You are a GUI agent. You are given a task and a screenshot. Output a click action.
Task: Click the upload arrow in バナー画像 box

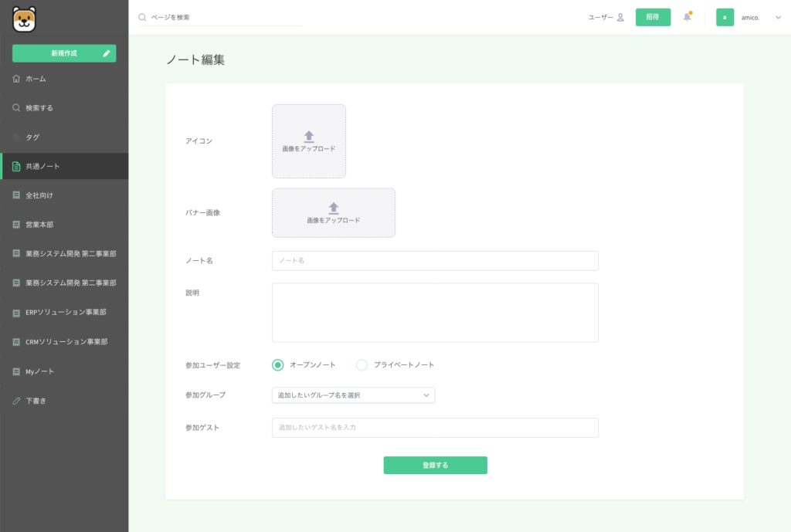click(334, 208)
